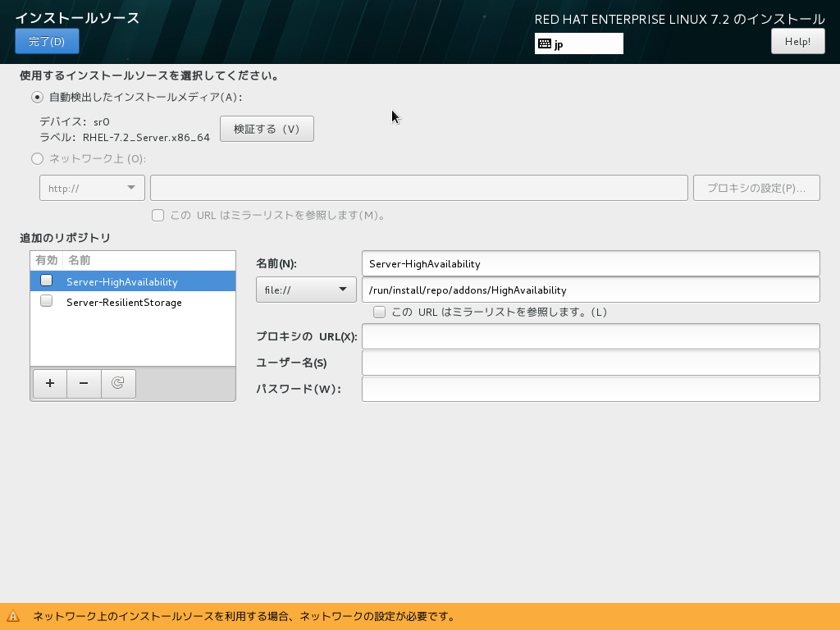Click the デバイス: sr0 text
This screenshot has width=840, height=630.
(75, 122)
